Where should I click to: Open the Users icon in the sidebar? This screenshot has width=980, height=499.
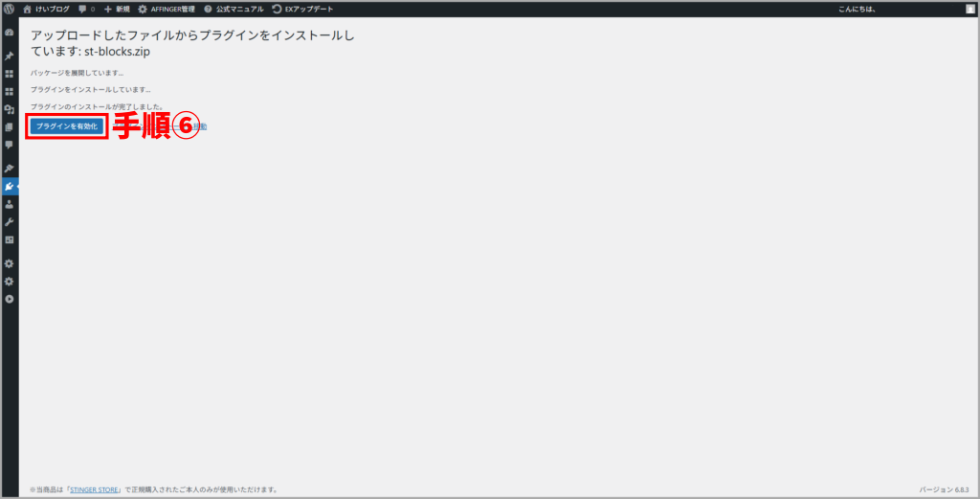[x=9, y=204]
